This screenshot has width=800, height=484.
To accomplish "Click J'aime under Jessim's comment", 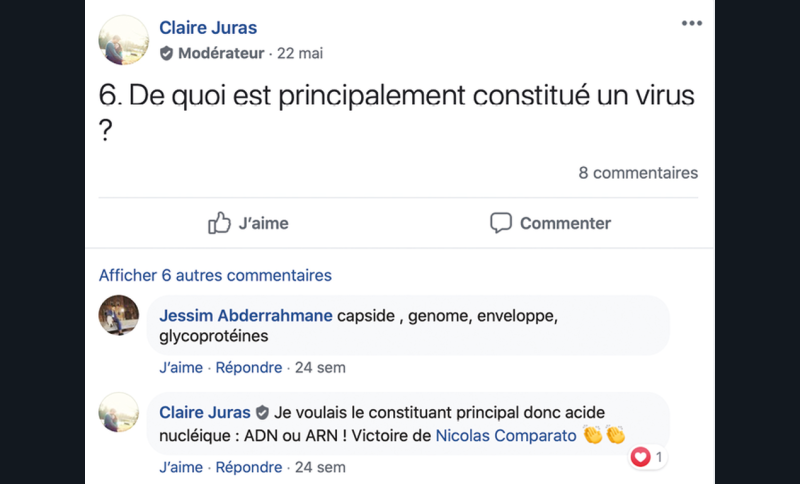I will pyautogui.click(x=181, y=367).
